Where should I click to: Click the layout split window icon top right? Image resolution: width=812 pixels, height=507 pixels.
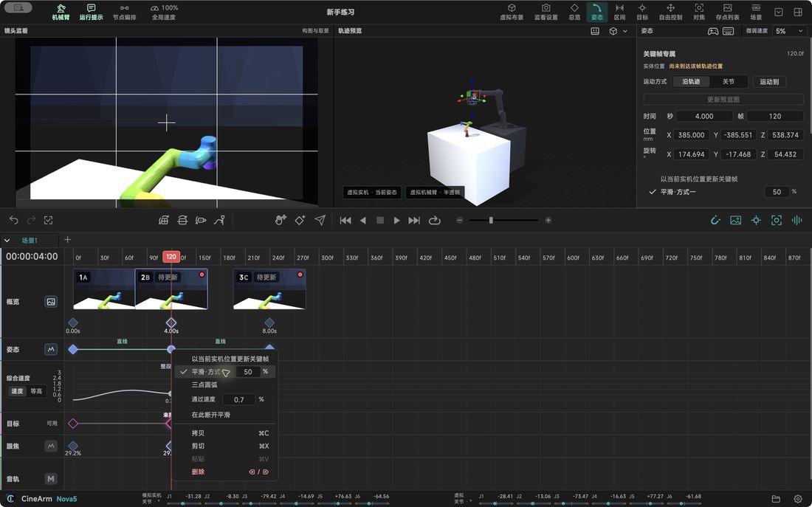798,12
